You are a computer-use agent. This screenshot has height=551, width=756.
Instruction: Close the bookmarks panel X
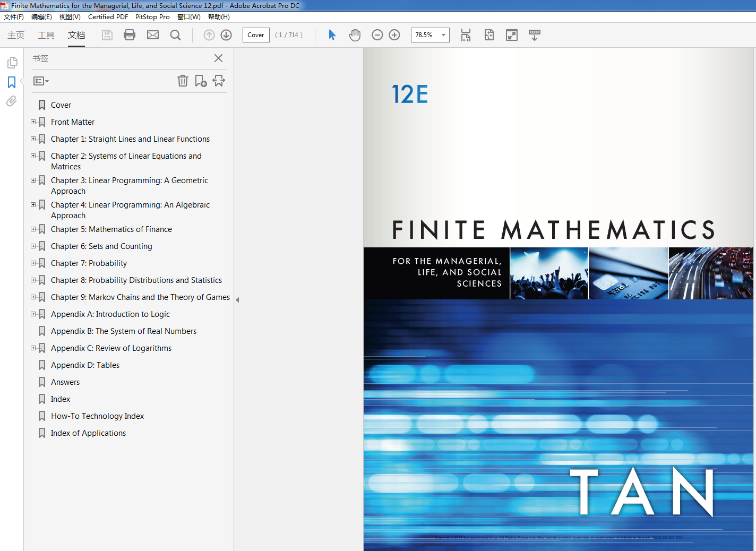[x=218, y=58]
